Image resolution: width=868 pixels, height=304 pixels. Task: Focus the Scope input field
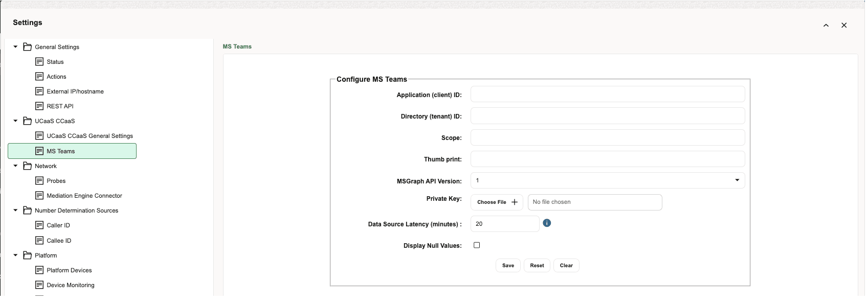click(608, 137)
